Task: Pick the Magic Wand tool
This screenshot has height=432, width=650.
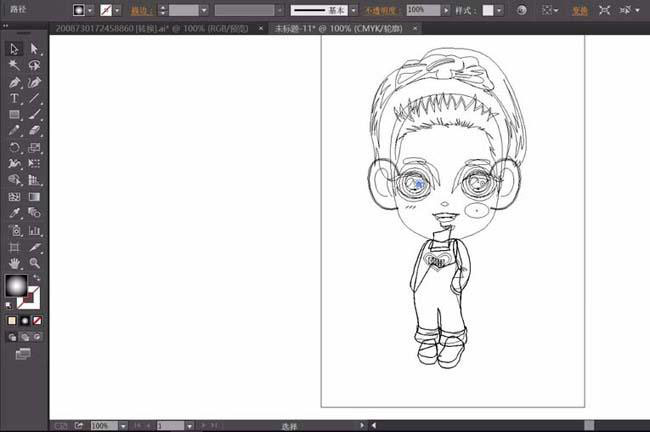Action: (14, 65)
